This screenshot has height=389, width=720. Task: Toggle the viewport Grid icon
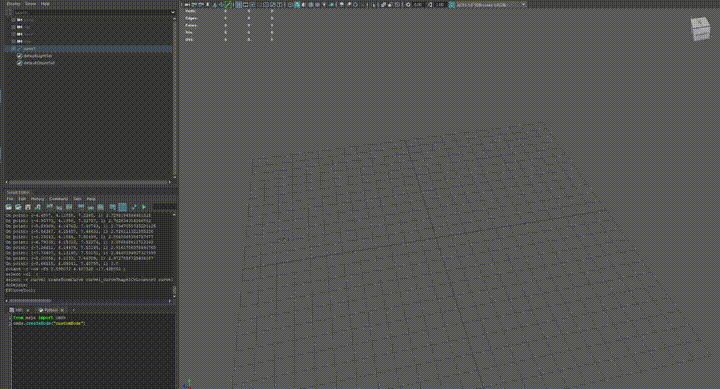[238, 5]
